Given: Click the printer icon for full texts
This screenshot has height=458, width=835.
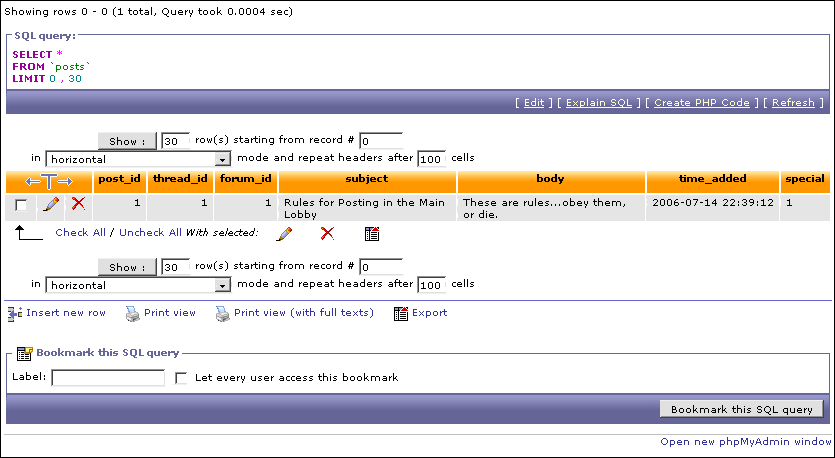Looking at the screenshot, I should [x=223, y=314].
